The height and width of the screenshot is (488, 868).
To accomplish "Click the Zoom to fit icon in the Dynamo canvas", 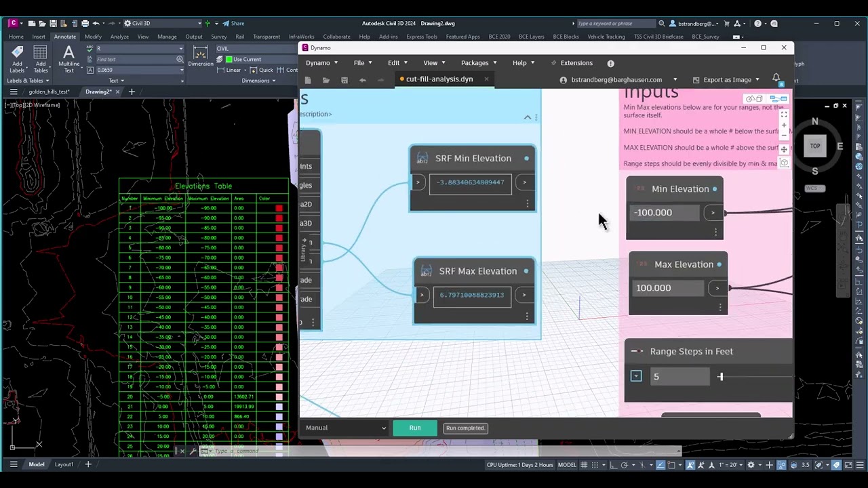I will (784, 114).
